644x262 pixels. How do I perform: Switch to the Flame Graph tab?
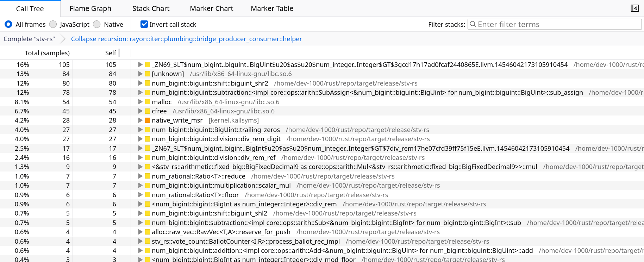(90, 8)
